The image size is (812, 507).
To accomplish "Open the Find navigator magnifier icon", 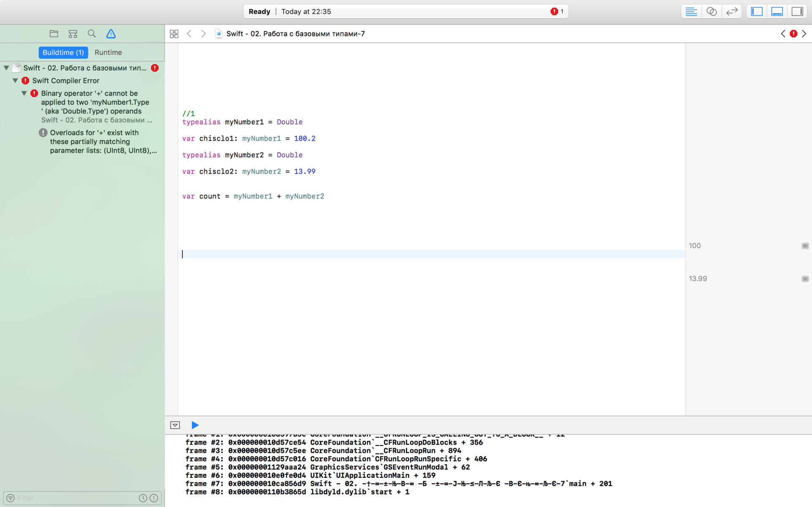I will click(x=91, y=34).
